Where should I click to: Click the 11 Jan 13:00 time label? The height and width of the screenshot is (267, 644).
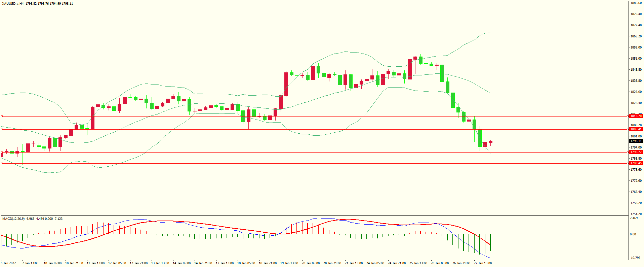95,263
